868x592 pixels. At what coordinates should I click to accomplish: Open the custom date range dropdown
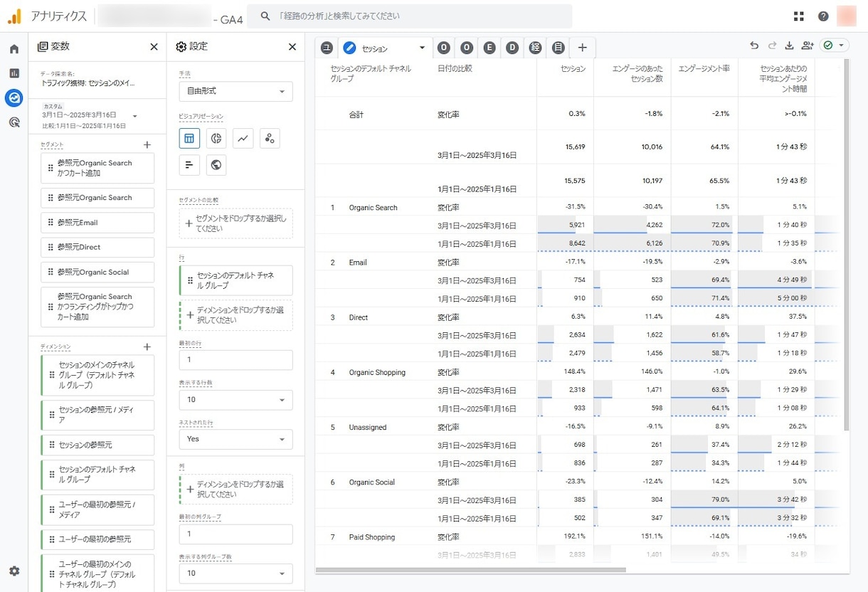135,116
